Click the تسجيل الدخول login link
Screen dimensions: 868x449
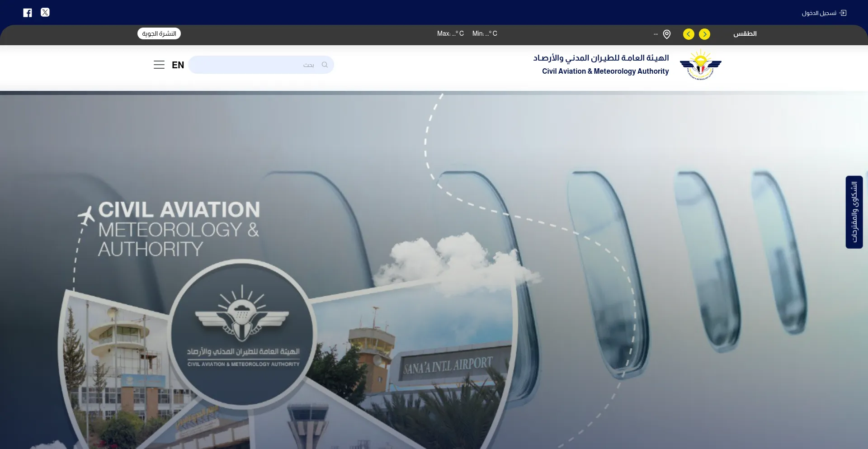(819, 13)
